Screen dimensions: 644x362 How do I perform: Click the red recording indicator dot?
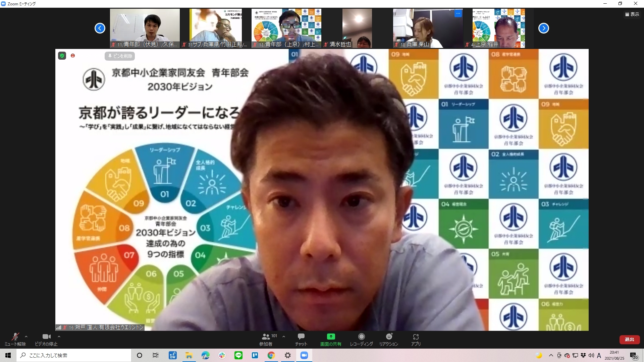[x=73, y=56]
